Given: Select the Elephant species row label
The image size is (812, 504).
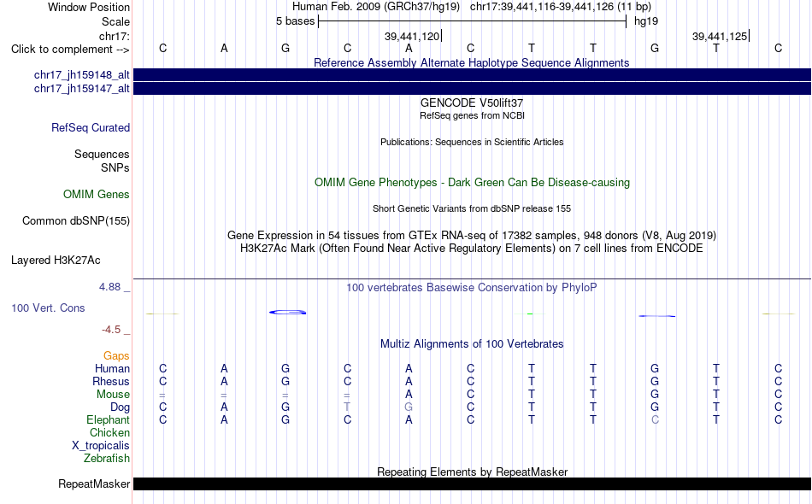Looking at the screenshot, I should pyautogui.click(x=109, y=419).
